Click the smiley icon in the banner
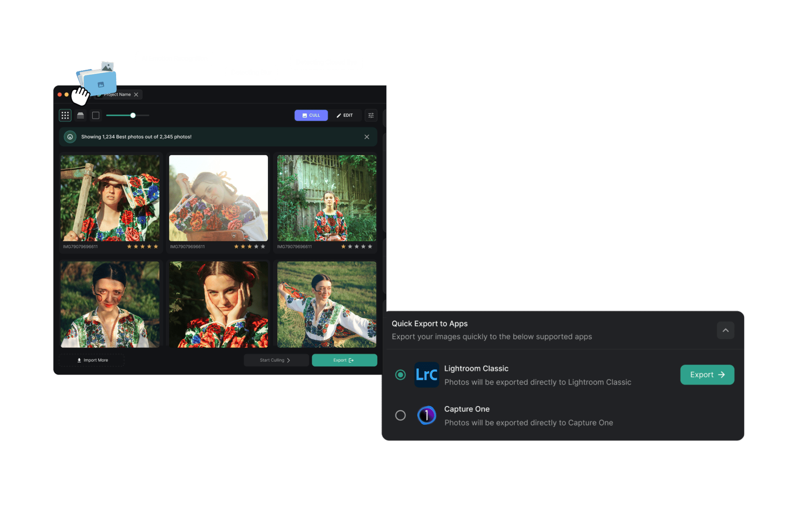This screenshot has width=812, height=508. click(70, 137)
